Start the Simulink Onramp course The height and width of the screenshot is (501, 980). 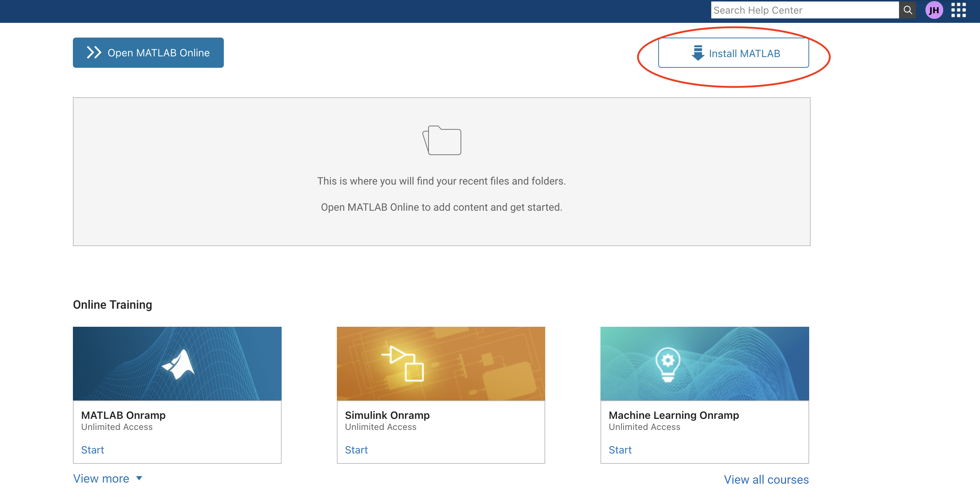pyautogui.click(x=356, y=449)
